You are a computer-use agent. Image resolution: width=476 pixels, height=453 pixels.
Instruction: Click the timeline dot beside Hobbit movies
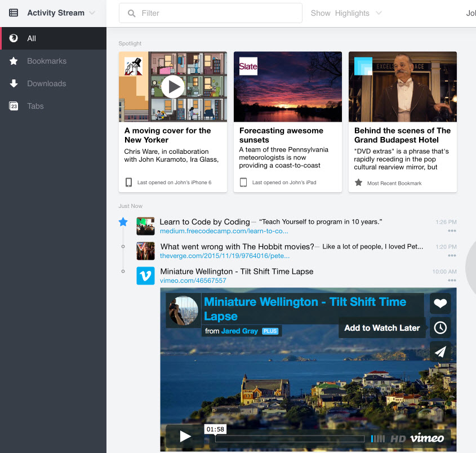[123, 247]
